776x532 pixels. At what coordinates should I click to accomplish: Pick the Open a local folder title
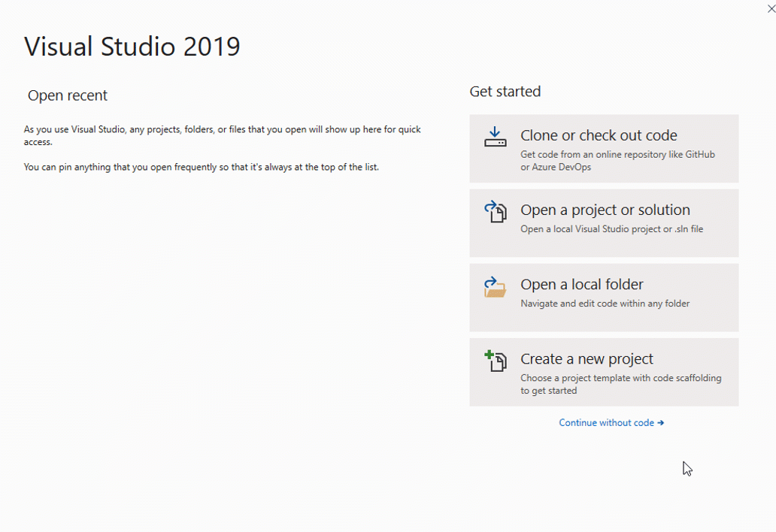click(581, 284)
